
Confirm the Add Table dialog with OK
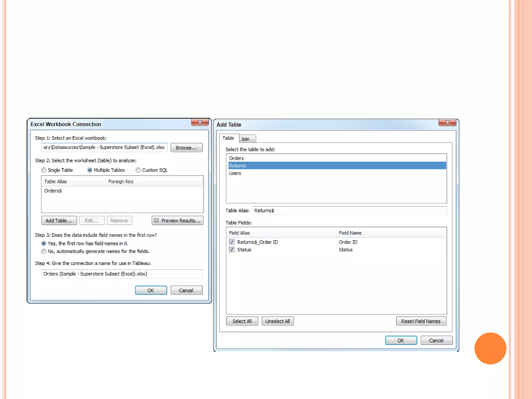pyautogui.click(x=401, y=340)
